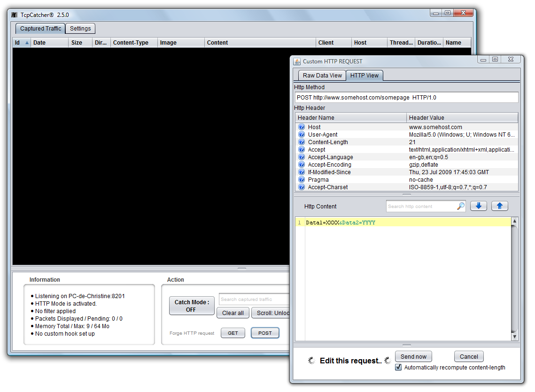Click the Http Method text field
535x392 pixels.
point(406,98)
